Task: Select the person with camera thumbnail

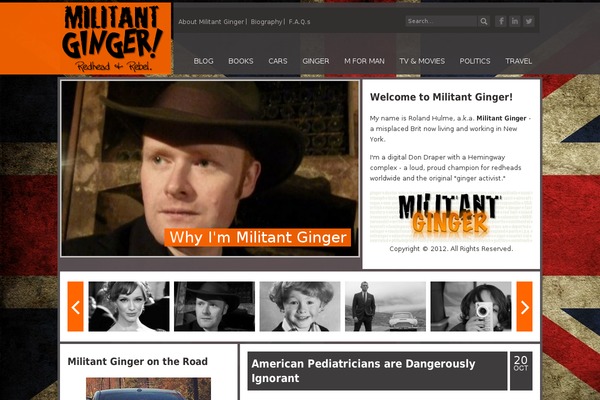Action: click(x=471, y=307)
